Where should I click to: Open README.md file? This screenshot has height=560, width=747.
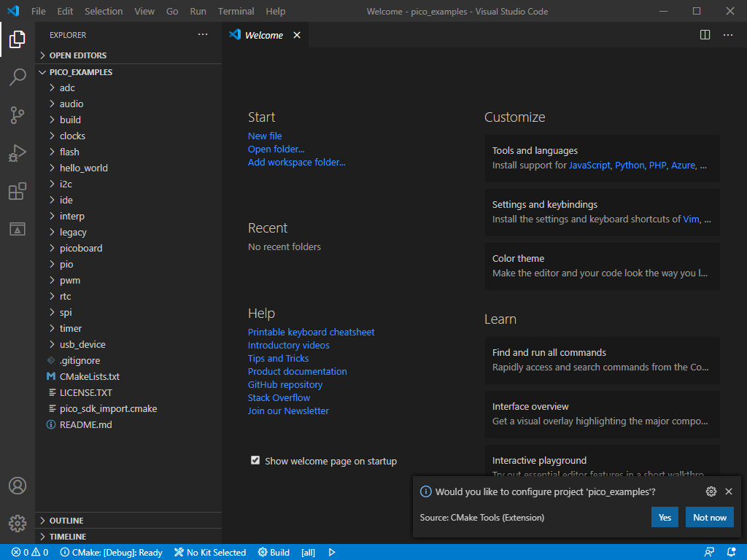pos(128,425)
